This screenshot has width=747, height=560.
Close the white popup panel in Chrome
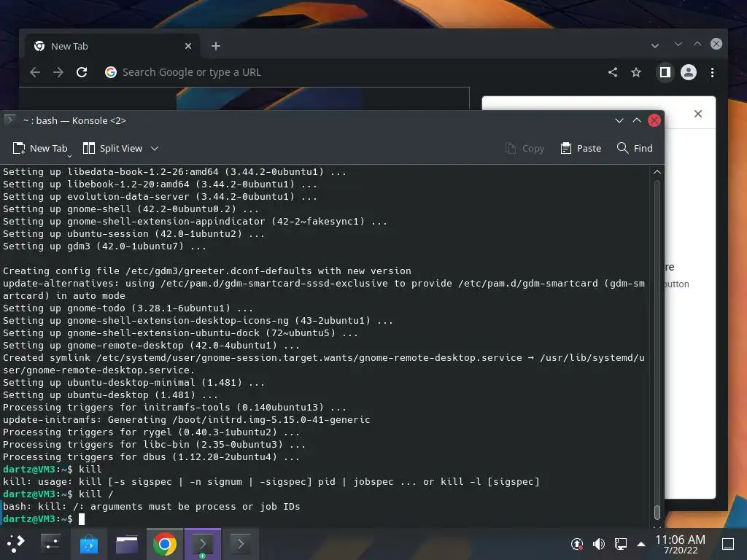(x=698, y=114)
